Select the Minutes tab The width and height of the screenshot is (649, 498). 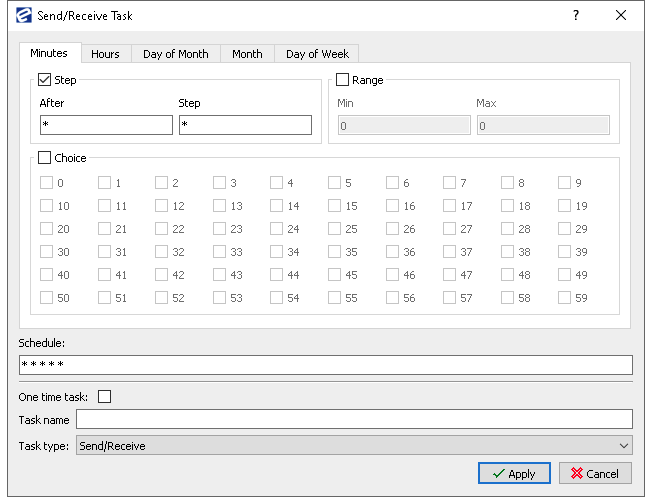pyautogui.click(x=49, y=53)
